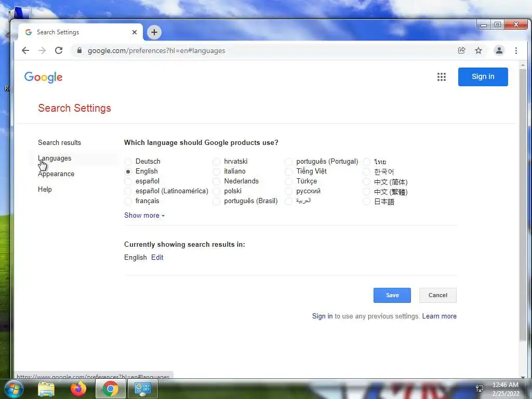Choose the Türkçe radio option
Viewport: 532px width, 399px height.
click(x=289, y=181)
